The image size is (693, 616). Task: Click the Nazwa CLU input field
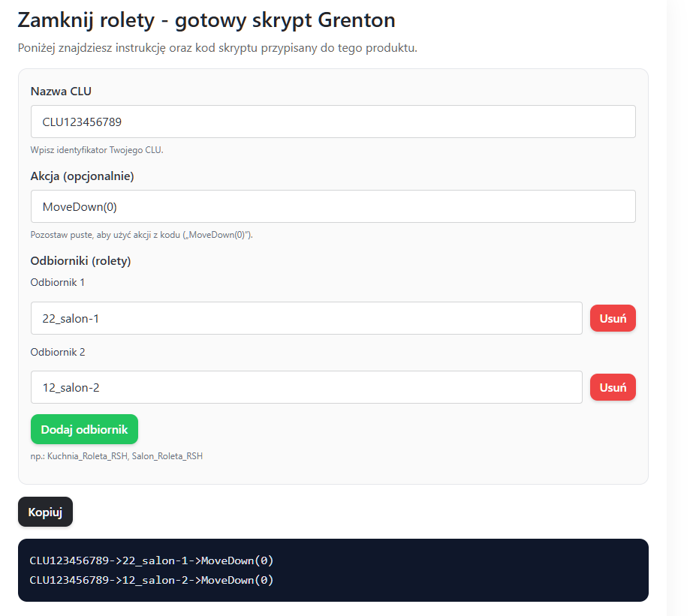333,122
